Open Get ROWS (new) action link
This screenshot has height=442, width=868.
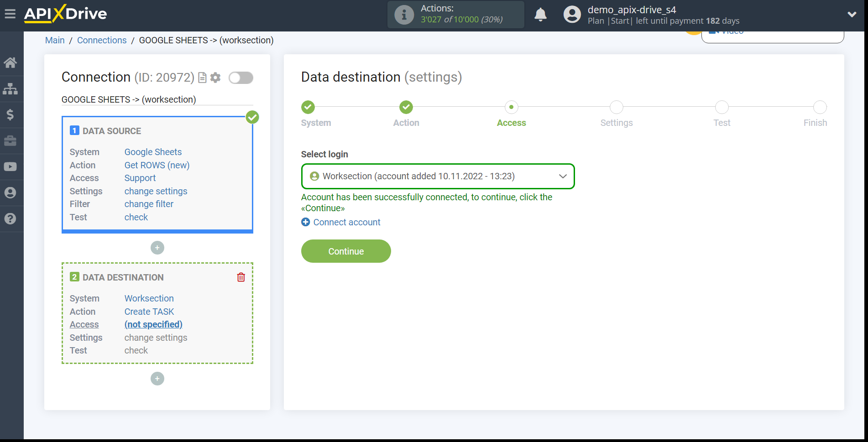tap(157, 165)
